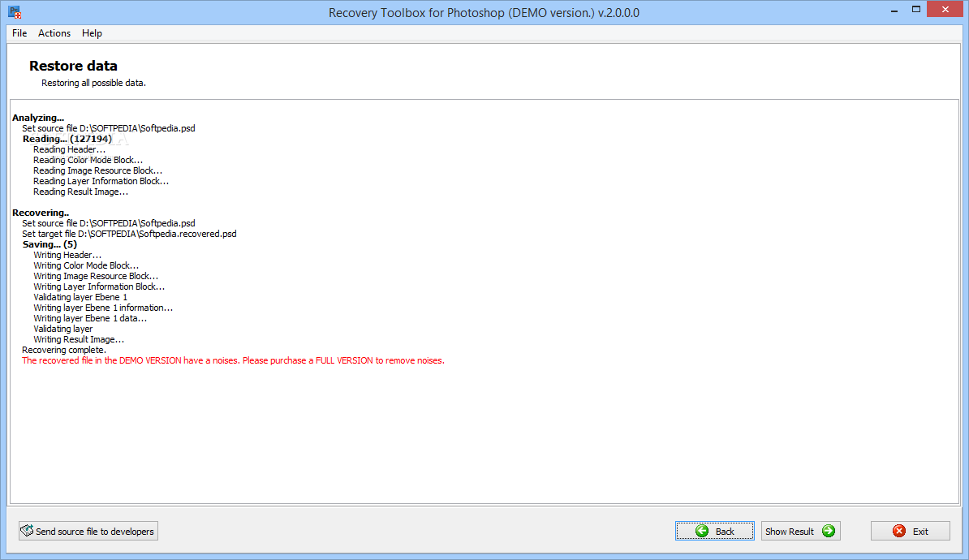Click the red X icon on Exit
The image size is (969, 560).
click(x=899, y=531)
